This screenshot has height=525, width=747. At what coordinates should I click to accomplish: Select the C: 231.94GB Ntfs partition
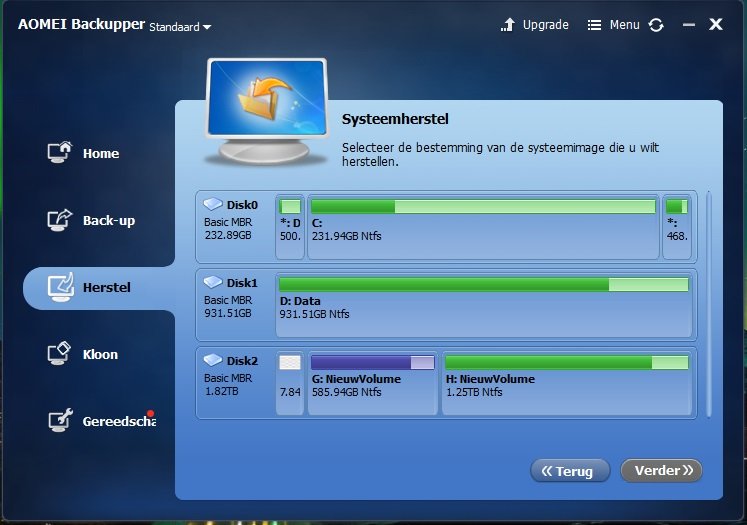(x=484, y=227)
